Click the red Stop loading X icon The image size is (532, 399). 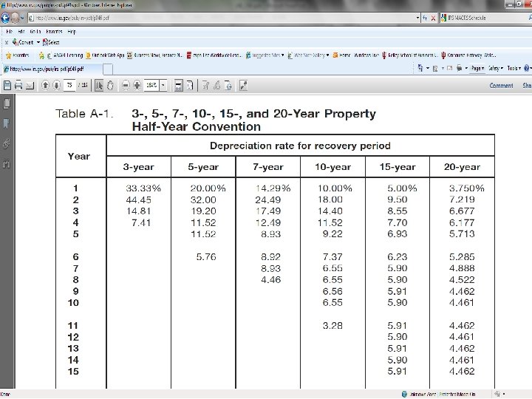coord(433,18)
